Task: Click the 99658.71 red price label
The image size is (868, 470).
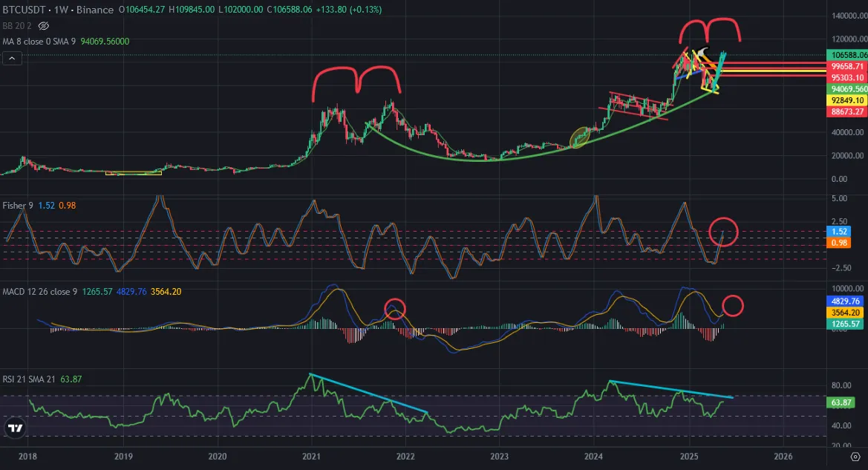Action: [x=847, y=66]
